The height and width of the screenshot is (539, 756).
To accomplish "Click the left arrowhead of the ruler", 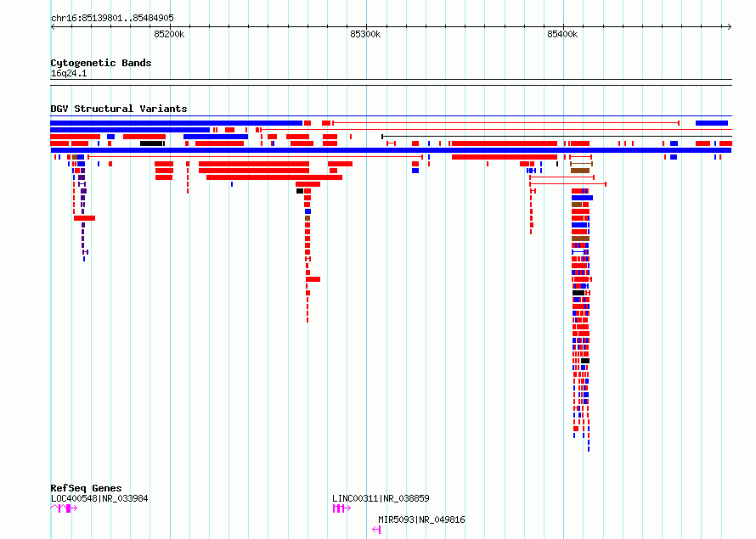I will pos(53,27).
